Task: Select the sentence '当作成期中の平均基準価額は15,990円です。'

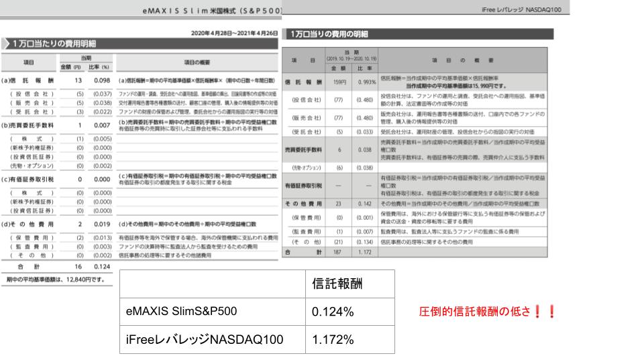Action: pos(456,86)
